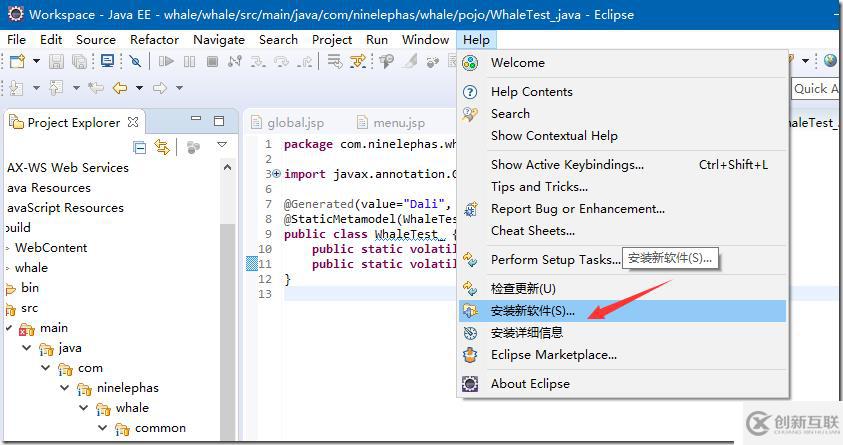Click the Drop to Frame icon

coord(335,61)
